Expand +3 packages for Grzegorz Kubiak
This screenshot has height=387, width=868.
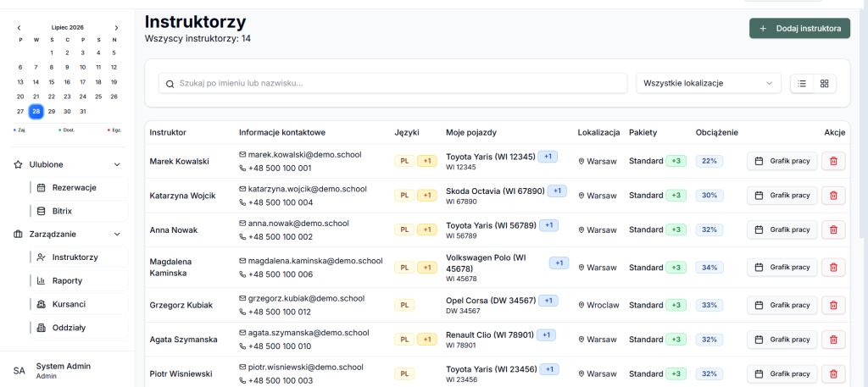coord(676,305)
